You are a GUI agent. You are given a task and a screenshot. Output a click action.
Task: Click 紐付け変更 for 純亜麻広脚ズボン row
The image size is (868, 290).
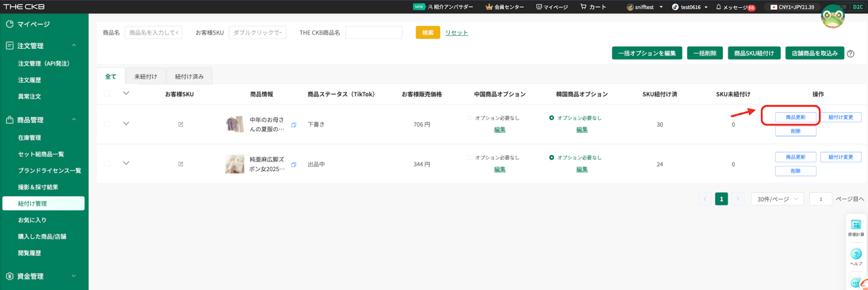841,157
